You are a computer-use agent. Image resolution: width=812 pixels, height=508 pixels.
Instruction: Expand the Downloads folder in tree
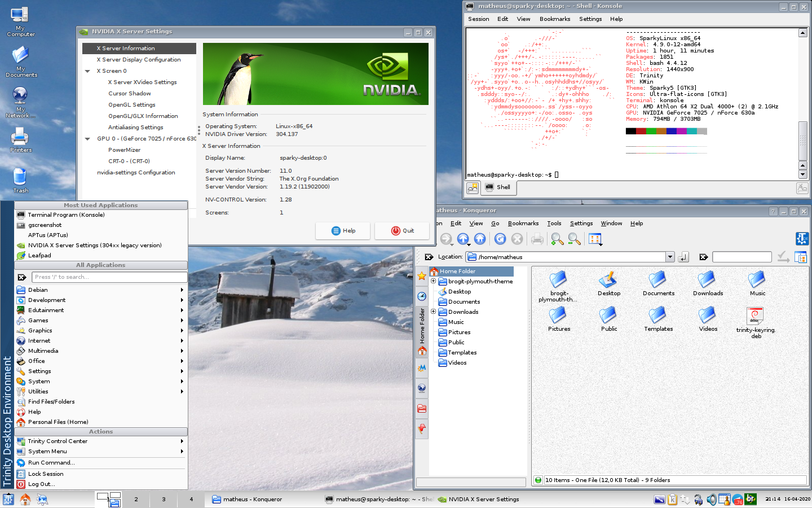(x=433, y=312)
